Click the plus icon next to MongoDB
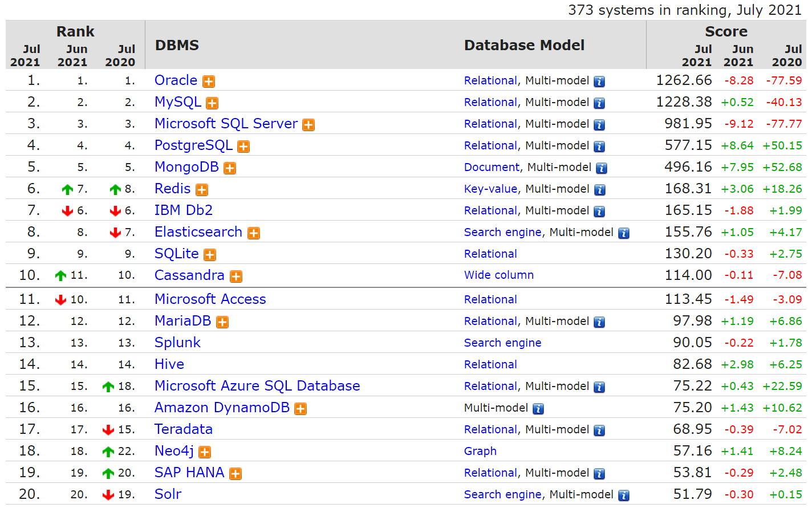 tap(230, 168)
